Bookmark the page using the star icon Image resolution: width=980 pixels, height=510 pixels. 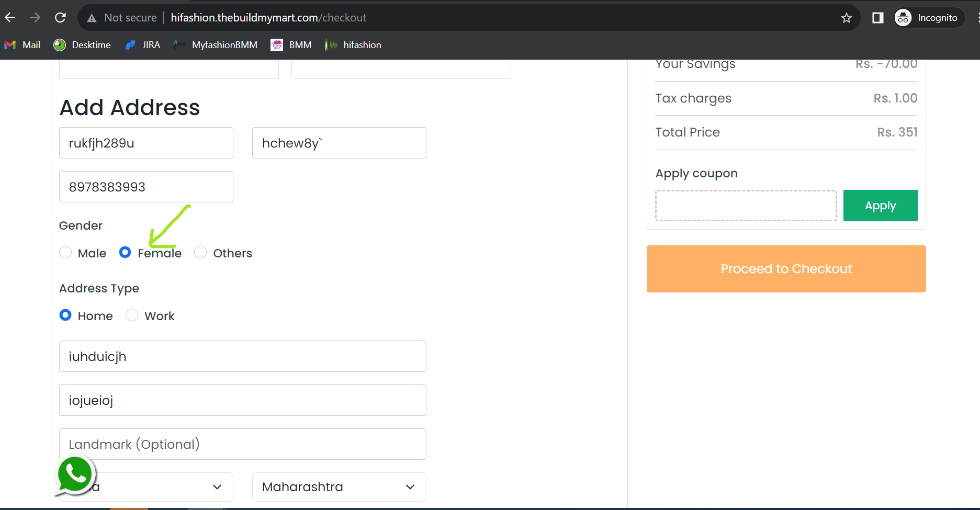click(x=847, y=18)
